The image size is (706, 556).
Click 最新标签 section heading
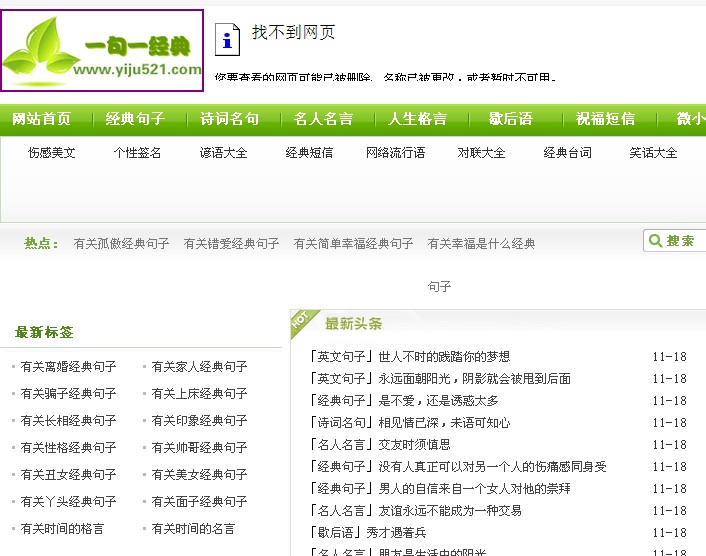tap(44, 332)
